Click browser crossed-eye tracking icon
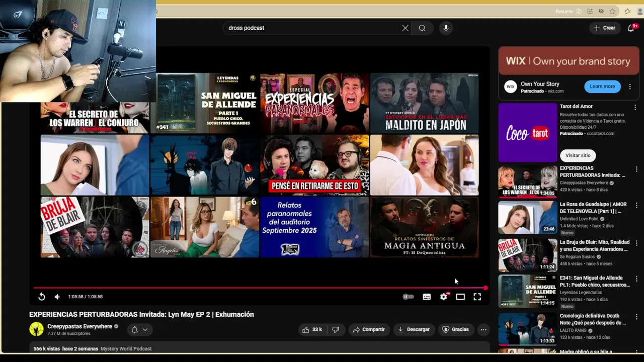Image resolution: width=644 pixels, height=362 pixels. 601,12
